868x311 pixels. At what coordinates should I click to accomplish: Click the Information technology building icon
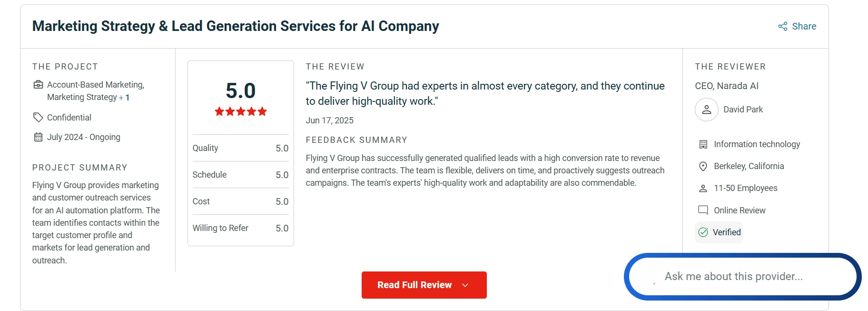click(703, 144)
